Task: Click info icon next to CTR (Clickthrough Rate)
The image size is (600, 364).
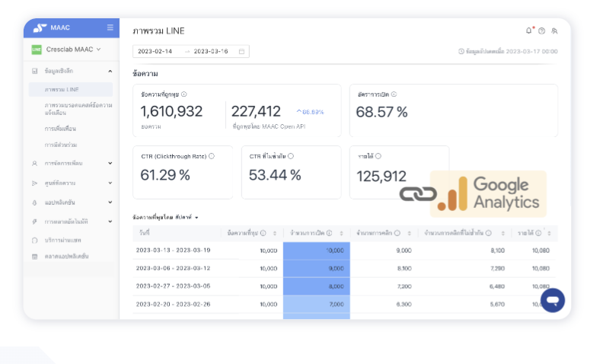Action: [211, 156]
